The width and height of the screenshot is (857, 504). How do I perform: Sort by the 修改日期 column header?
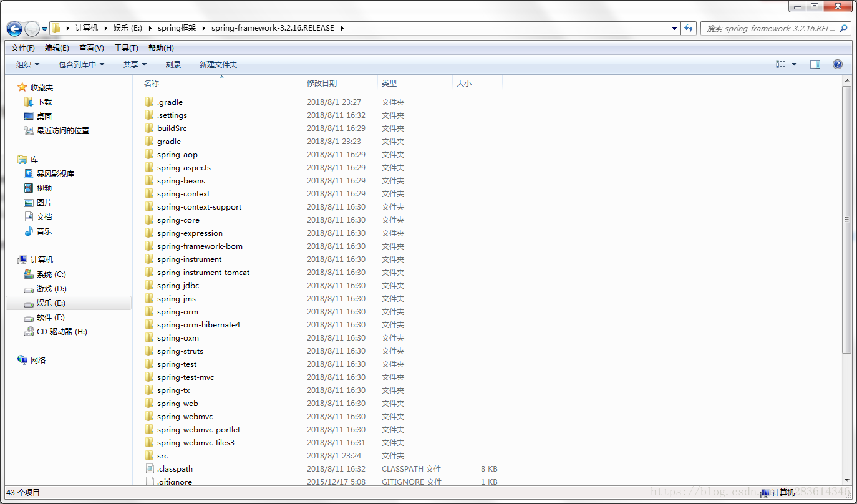(340, 83)
